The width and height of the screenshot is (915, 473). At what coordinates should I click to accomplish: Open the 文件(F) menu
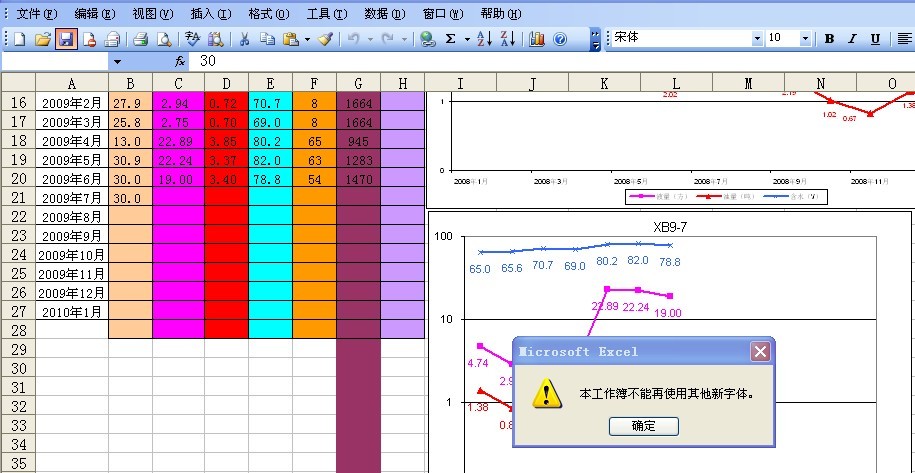[x=37, y=13]
